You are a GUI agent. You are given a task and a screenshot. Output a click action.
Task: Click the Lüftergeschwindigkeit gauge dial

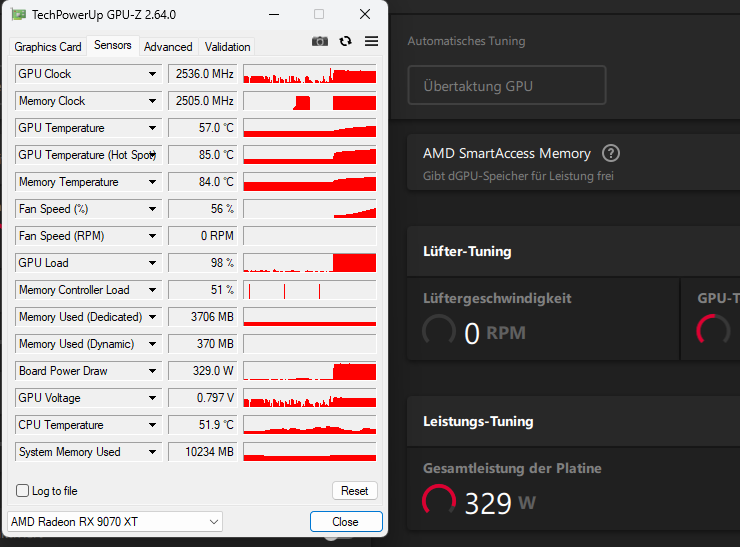[438, 331]
